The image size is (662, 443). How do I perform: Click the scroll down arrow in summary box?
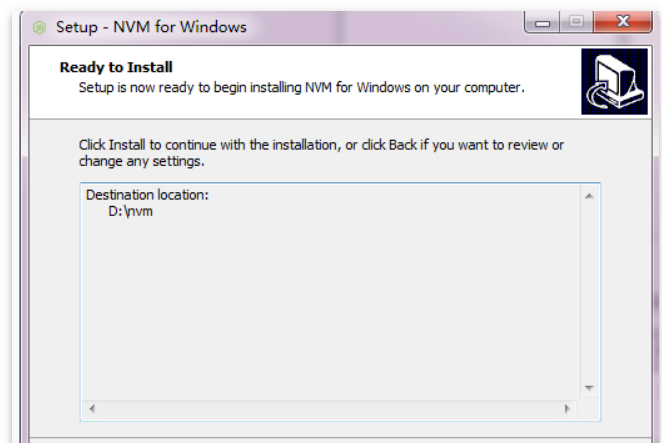[x=589, y=388]
